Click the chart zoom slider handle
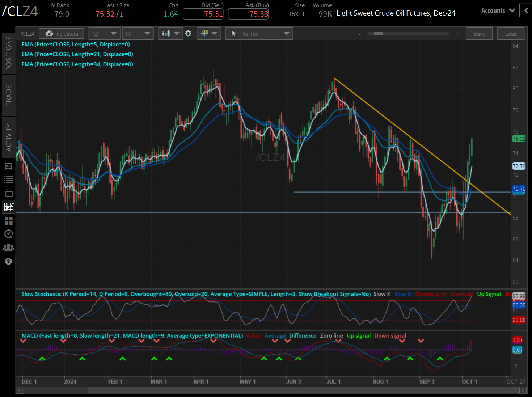The height and width of the screenshot is (397, 532). click(x=378, y=34)
